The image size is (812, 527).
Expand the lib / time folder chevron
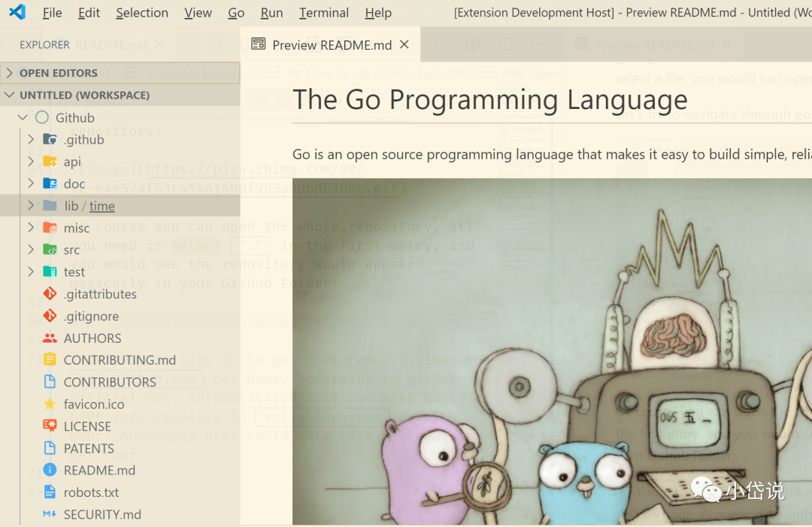click(31, 205)
